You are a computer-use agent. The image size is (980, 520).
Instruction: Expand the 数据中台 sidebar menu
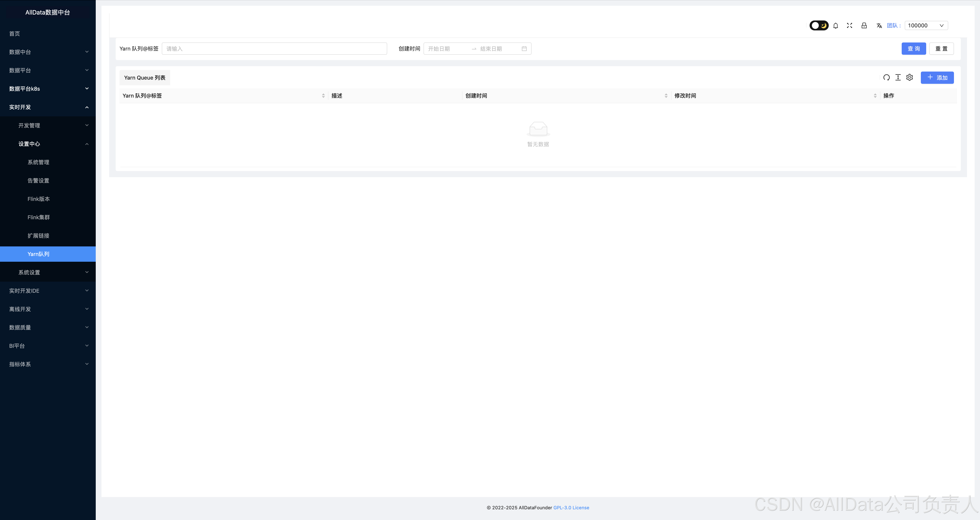pyautogui.click(x=47, y=52)
